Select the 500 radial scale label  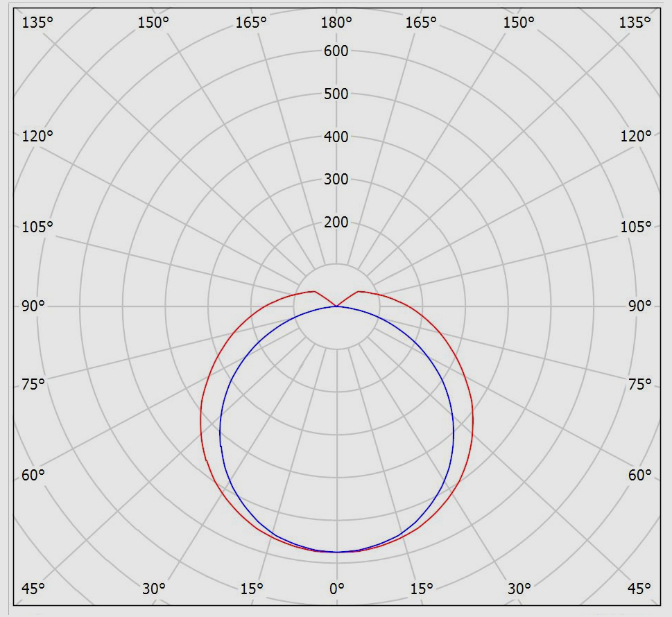click(336, 94)
